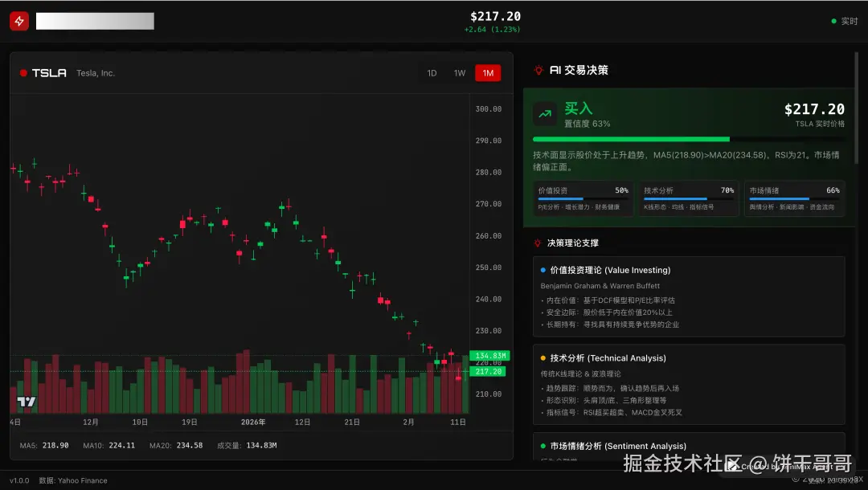Click the 2月 date axis label
Screen dimensions: 868x490
[408, 422]
